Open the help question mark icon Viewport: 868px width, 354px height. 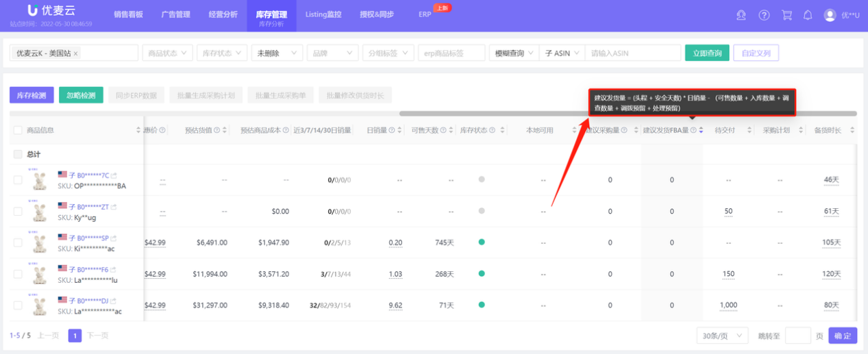pyautogui.click(x=765, y=15)
